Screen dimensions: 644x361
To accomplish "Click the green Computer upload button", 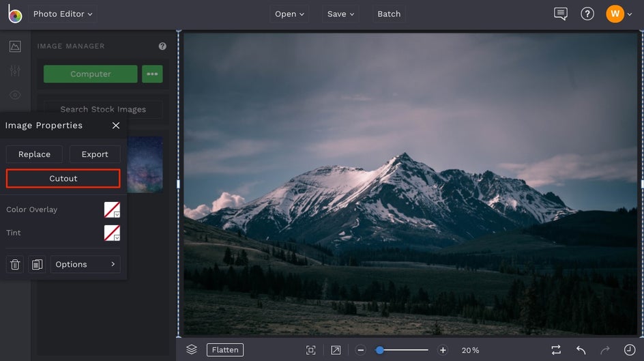I will click(90, 74).
